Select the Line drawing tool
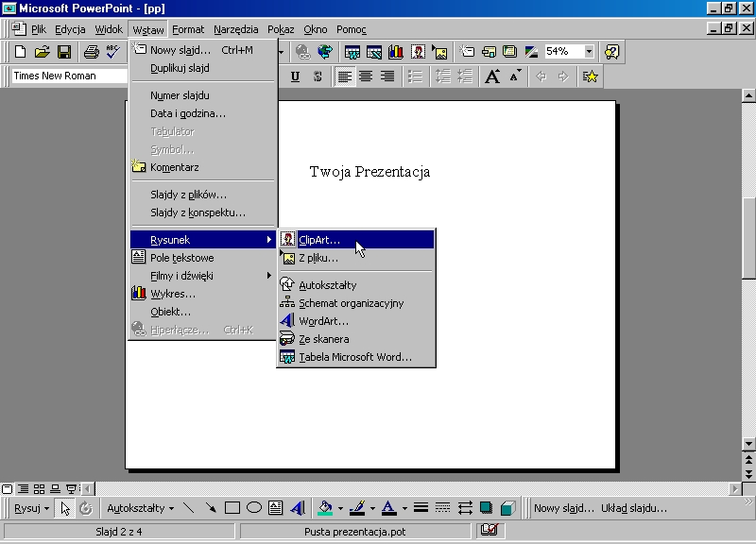This screenshot has height=544, width=756. [188, 508]
